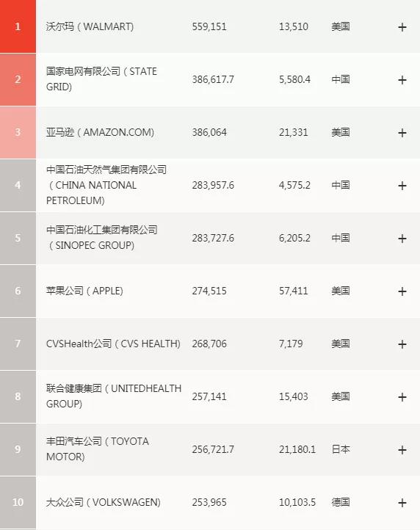The width and height of the screenshot is (420, 530).
Task: Expand China National Petroleum row
Action: (402, 186)
